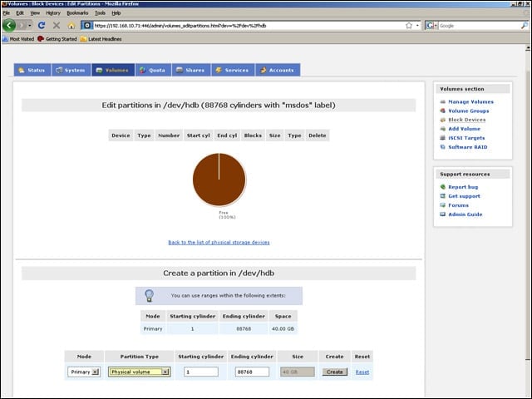The width and height of the screenshot is (532, 399).
Task: Open the iSCSI Targets link
Action: 466,138
